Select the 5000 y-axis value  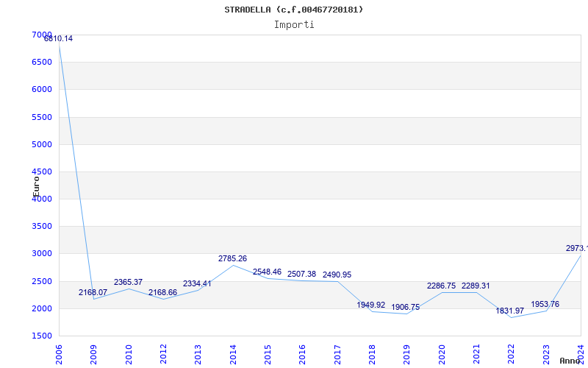point(42,144)
